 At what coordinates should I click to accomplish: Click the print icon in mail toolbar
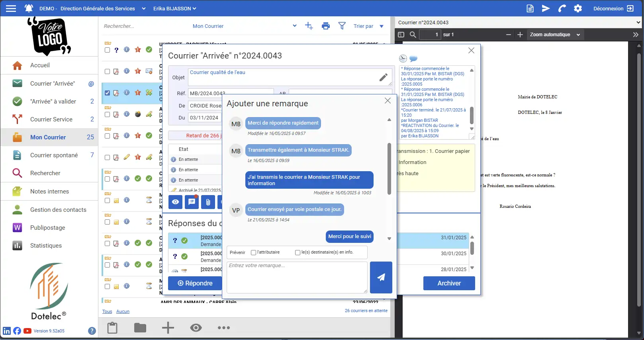point(325,26)
